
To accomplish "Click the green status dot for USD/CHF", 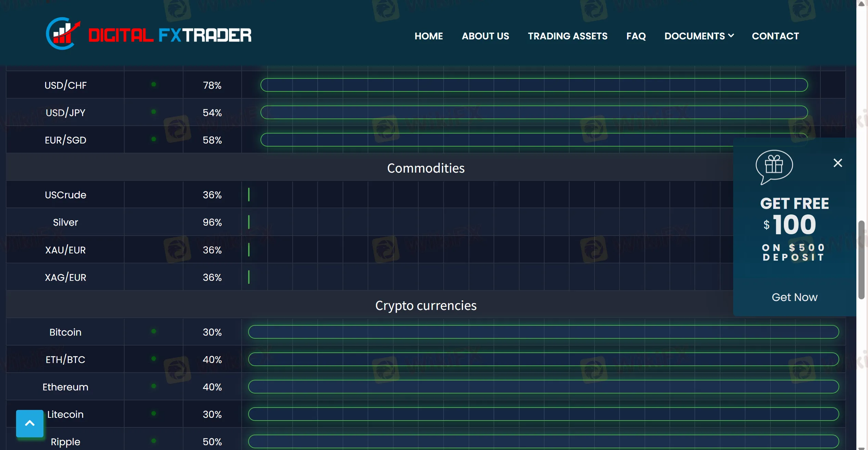I will click(154, 84).
